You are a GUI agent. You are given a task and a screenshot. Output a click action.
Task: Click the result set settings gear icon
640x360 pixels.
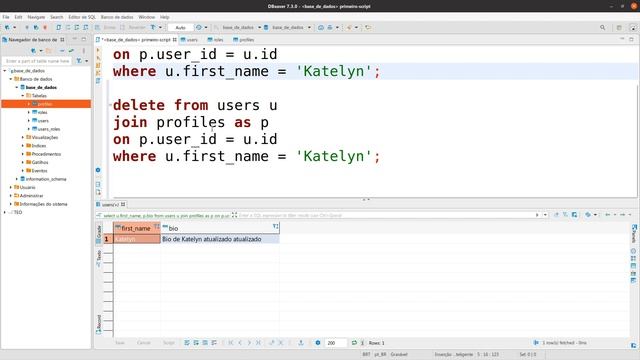pyautogui.click(x=318, y=343)
